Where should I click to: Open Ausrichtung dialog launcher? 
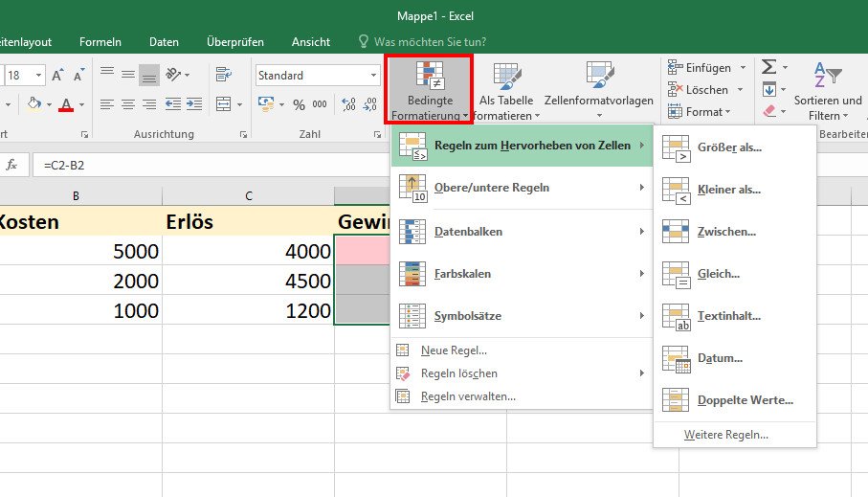243,134
